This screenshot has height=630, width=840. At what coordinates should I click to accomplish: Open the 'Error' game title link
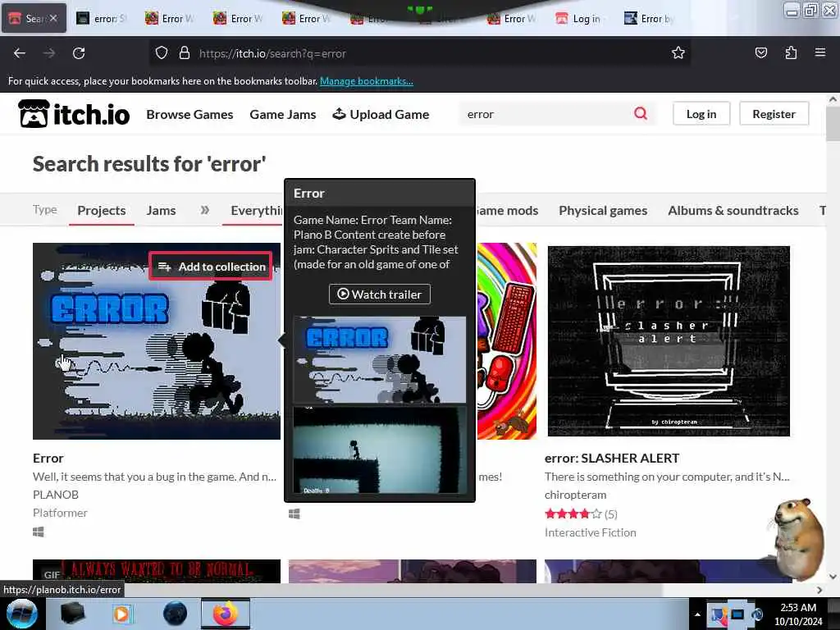click(x=48, y=458)
